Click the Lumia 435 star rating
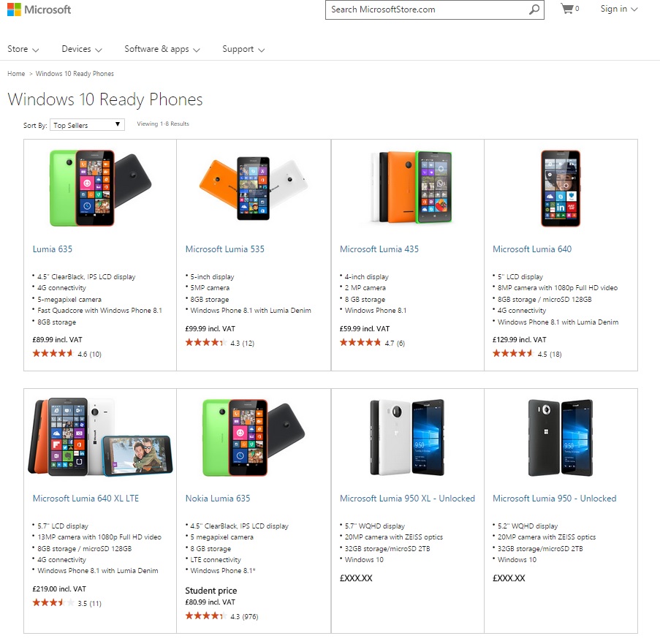660x644 pixels. [x=360, y=343]
